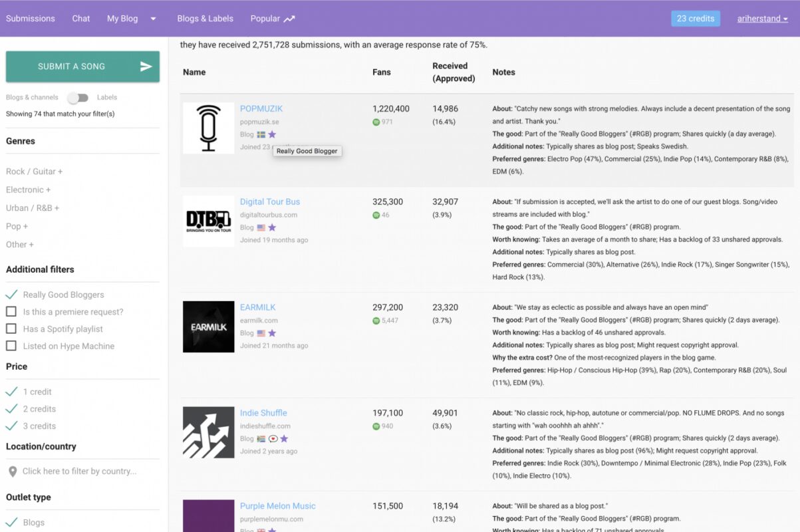The image size is (800, 532).
Task: Click the purple star icon for POPMUZIK
Action: click(x=272, y=134)
